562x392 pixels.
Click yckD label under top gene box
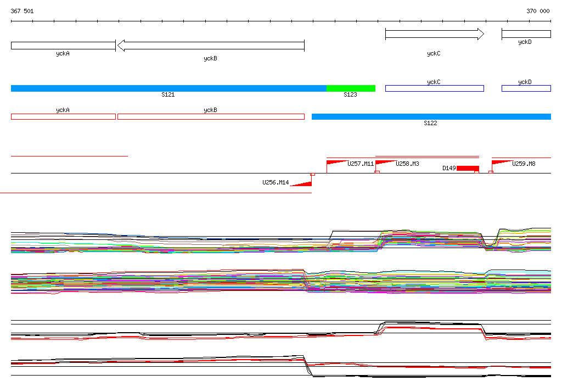pos(525,42)
